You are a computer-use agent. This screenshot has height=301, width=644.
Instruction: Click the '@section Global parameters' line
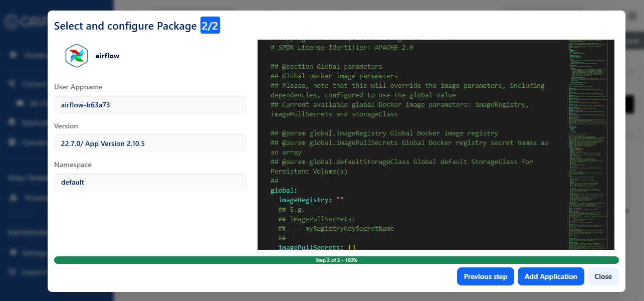pyautogui.click(x=326, y=67)
